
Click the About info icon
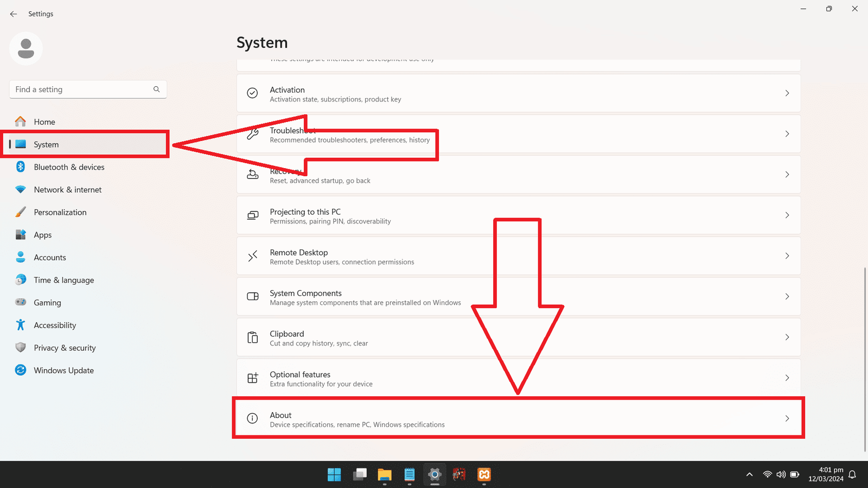[252, 419]
